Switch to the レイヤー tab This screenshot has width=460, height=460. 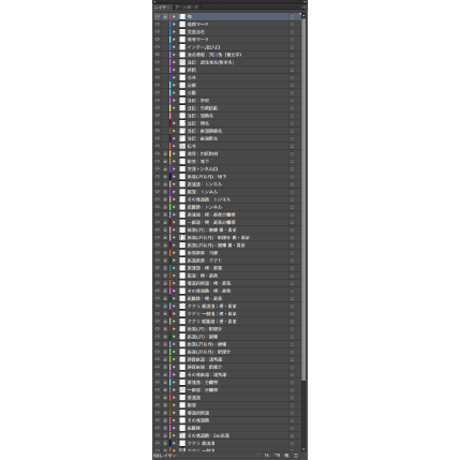(x=162, y=7)
